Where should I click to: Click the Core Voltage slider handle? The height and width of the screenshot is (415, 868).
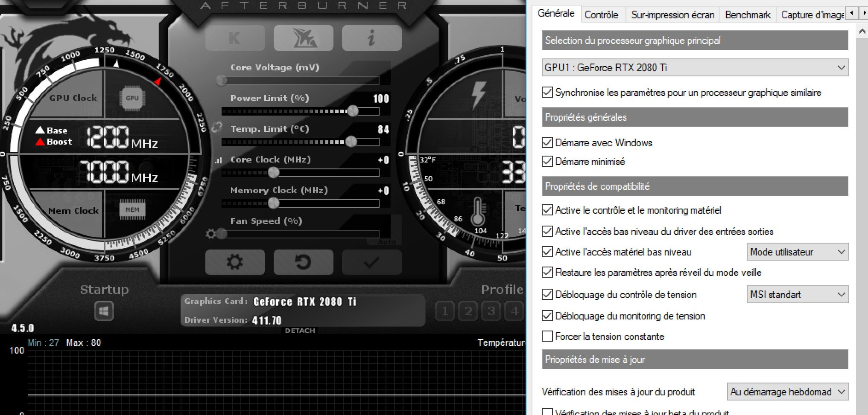click(x=221, y=80)
